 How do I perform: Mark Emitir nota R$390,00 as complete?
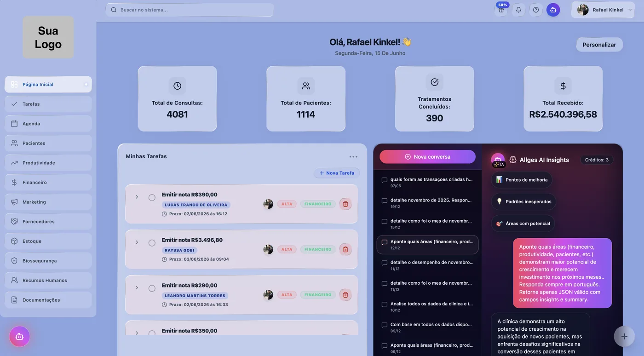(x=152, y=198)
